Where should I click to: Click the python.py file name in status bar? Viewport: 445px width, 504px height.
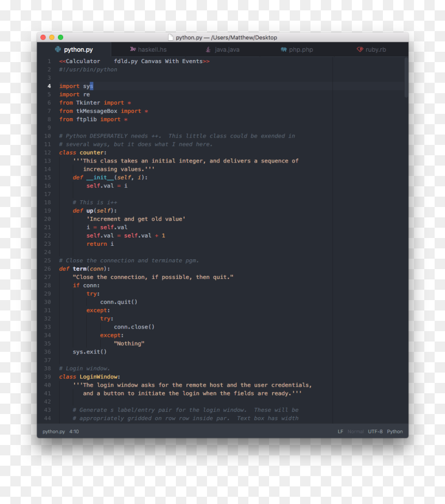coord(54,432)
